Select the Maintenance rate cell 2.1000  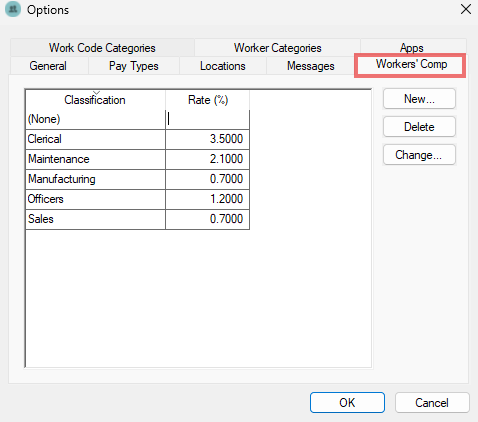207,159
